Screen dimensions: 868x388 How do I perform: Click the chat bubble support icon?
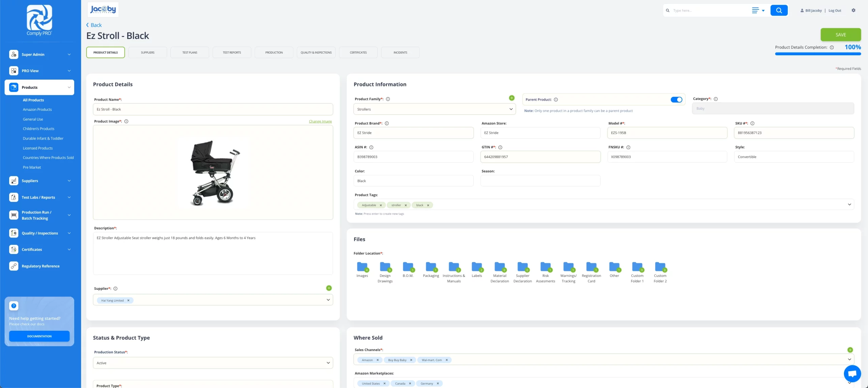(852, 373)
